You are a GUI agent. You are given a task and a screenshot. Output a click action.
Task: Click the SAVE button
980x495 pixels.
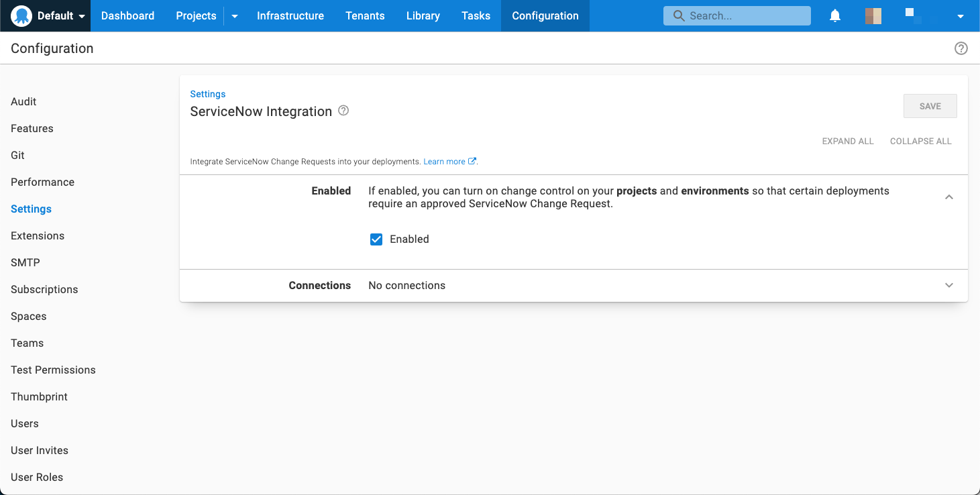tap(930, 105)
